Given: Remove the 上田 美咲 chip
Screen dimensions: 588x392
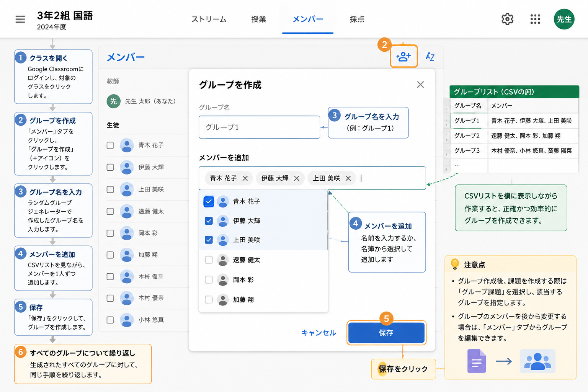Looking at the screenshot, I should 348,178.
